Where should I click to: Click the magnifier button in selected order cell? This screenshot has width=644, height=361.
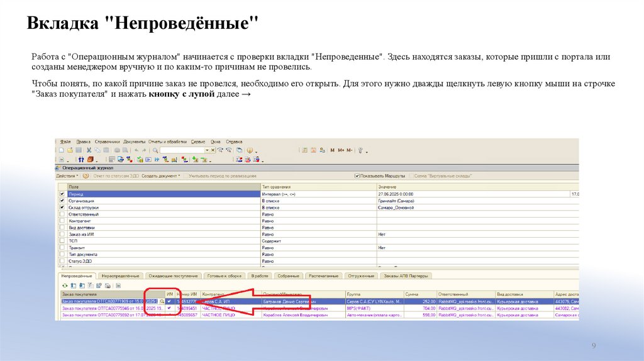pyautogui.click(x=162, y=301)
